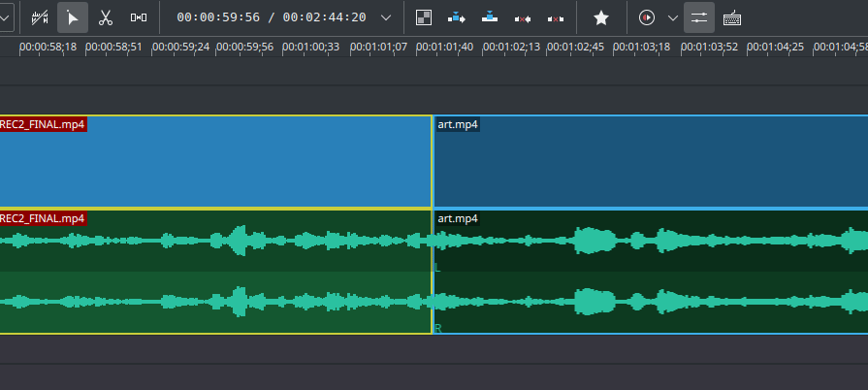
Task: Activate the Selection arrow tool
Action: pyautogui.click(x=73, y=17)
